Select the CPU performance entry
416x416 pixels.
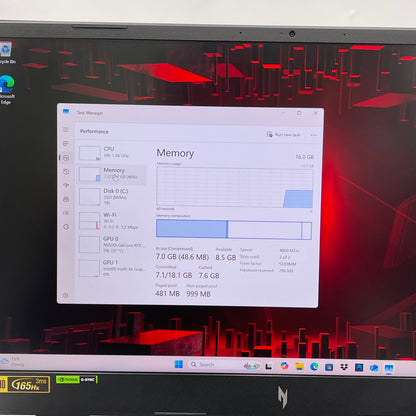point(112,153)
